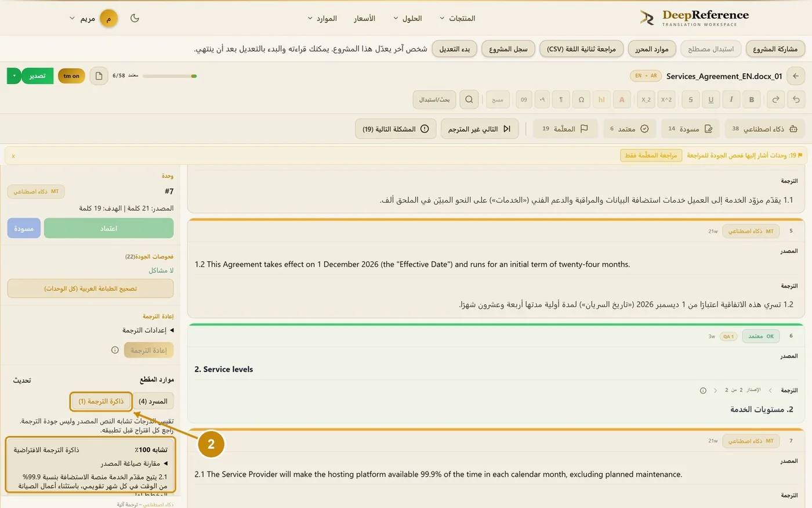812x508 pixels.
Task: Apply italic formatting with the I button
Action: 731,99
